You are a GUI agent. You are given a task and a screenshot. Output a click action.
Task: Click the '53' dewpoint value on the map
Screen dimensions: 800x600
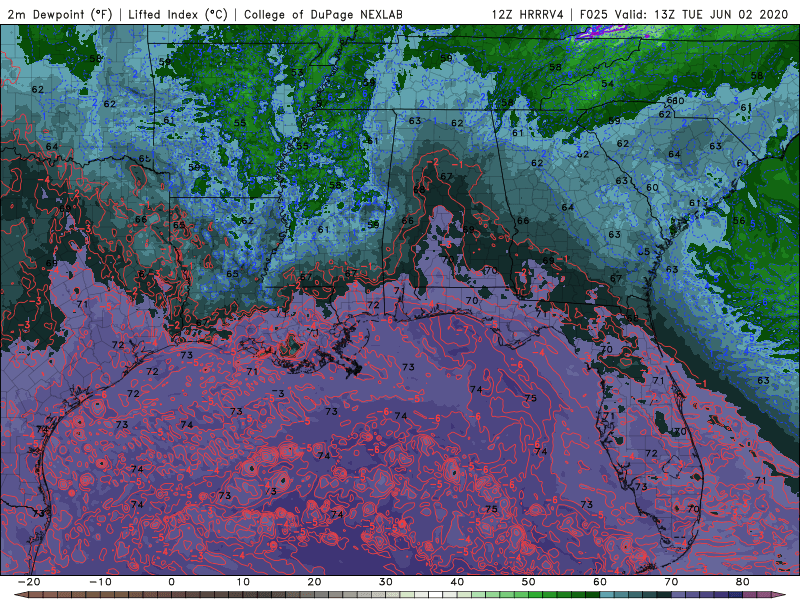(297, 72)
